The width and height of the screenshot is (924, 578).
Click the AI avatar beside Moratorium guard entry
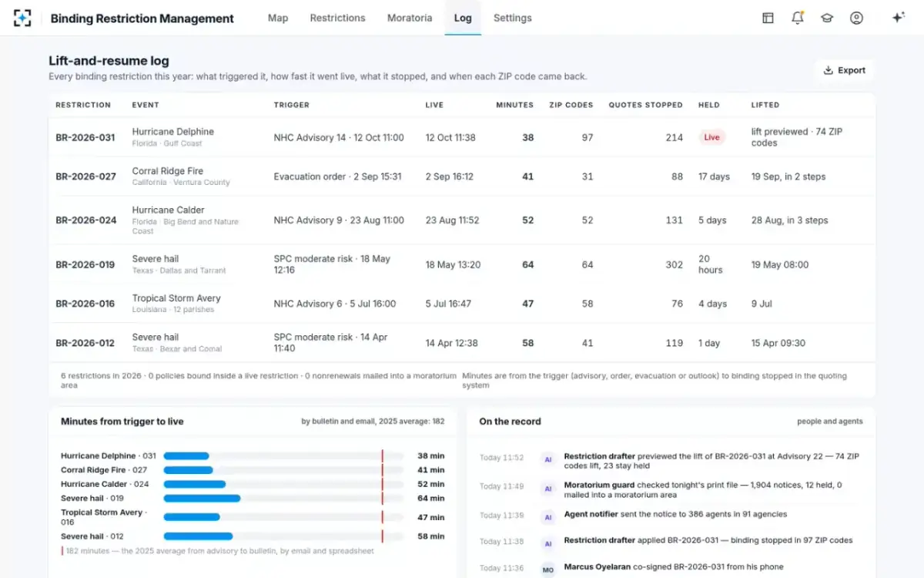[548, 488]
